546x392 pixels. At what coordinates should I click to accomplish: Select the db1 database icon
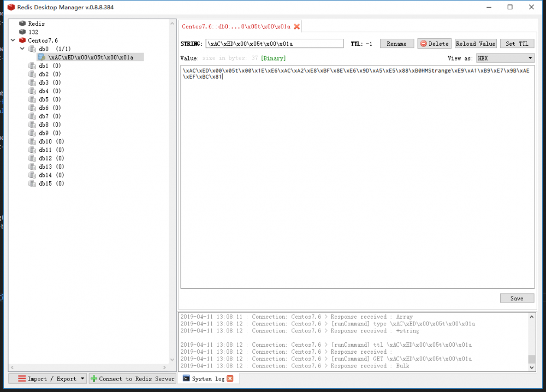click(x=32, y=66)
